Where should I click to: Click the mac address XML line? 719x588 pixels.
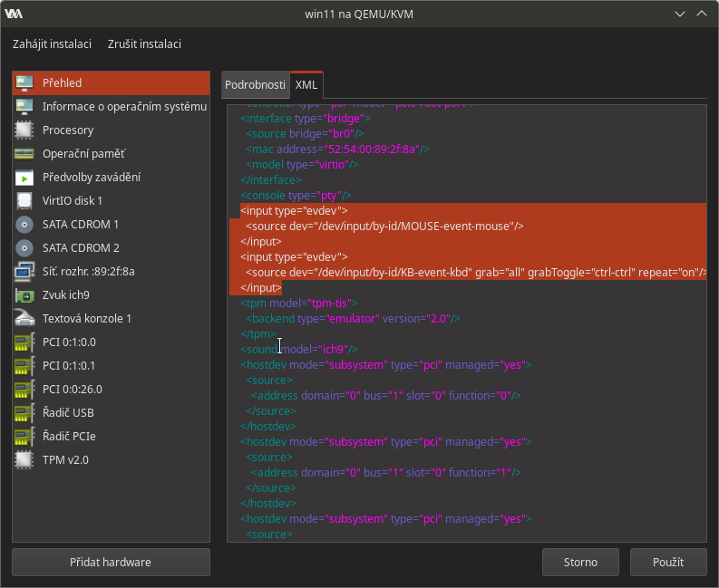pyautogui.click(x=337, y=149)
